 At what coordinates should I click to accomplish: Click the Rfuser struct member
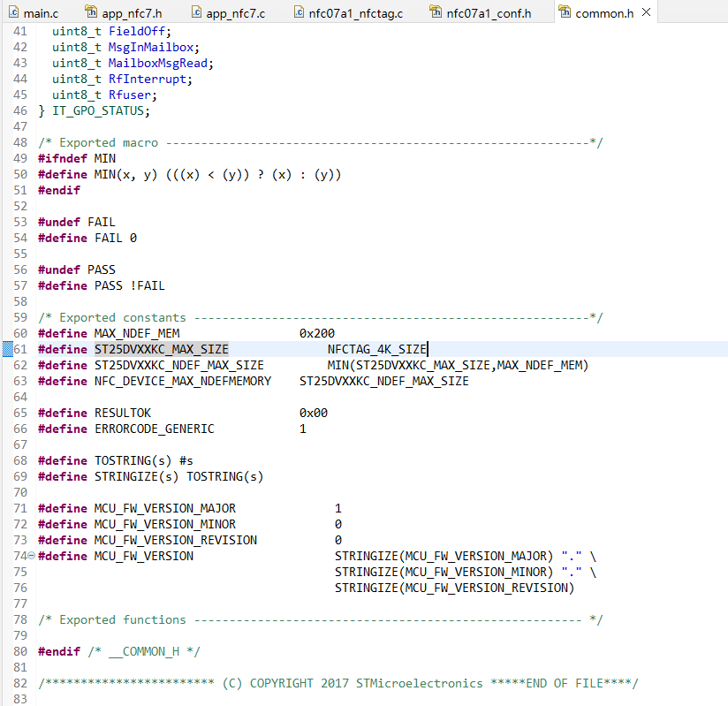point(130,95)
